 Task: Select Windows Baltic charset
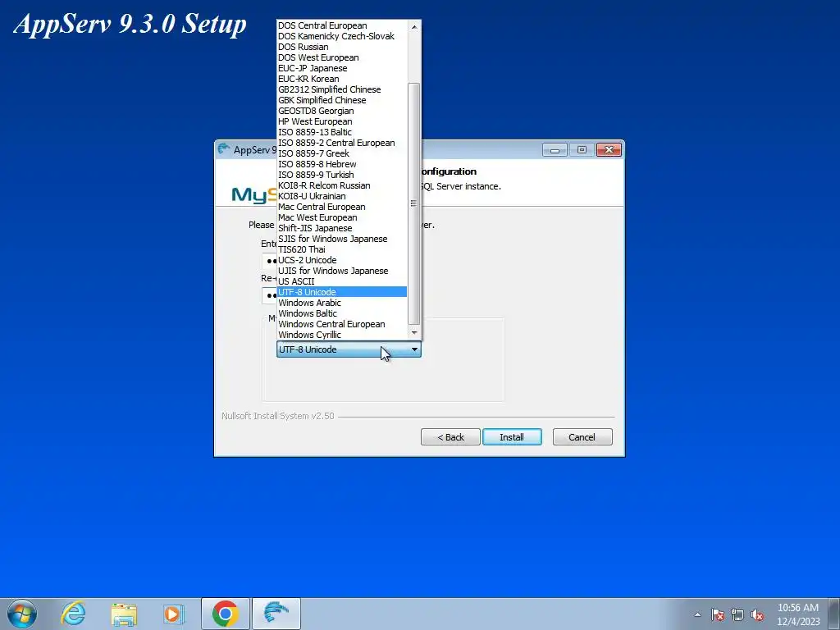pos(342,313)
